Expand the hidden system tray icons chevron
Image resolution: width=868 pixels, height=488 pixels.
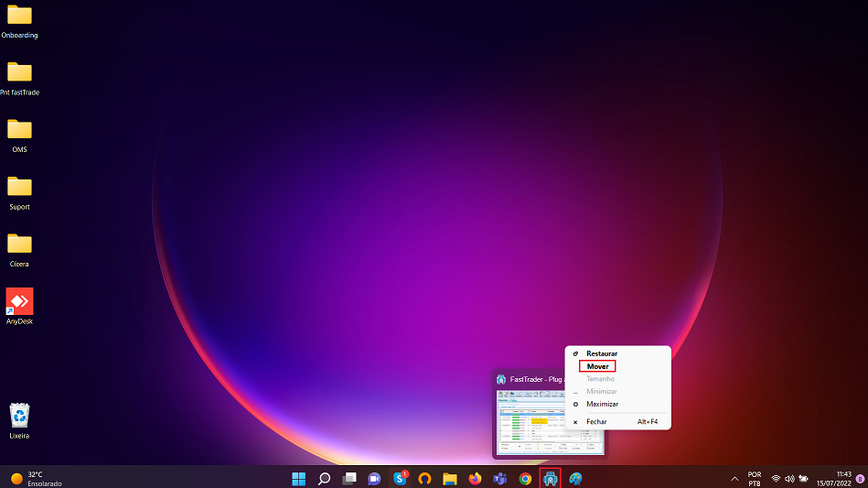coord(734,479)
